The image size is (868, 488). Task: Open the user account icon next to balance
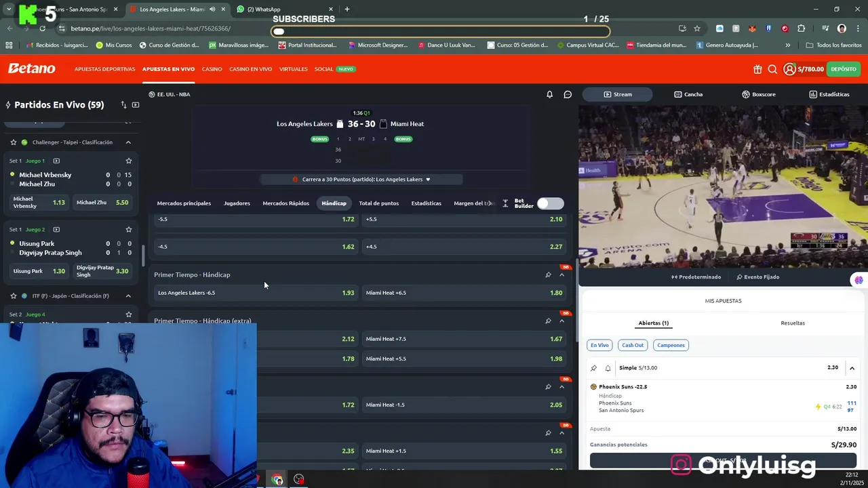pos(789,69)
